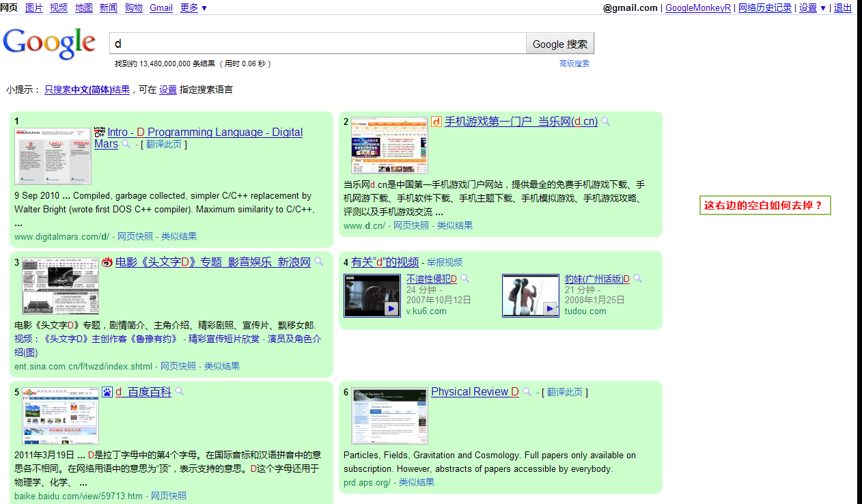This screenshot has width=862, height=504.
Task: Open the 不溶性侵犯D video title
Action: pyautogui.click(x=432, y=279)
